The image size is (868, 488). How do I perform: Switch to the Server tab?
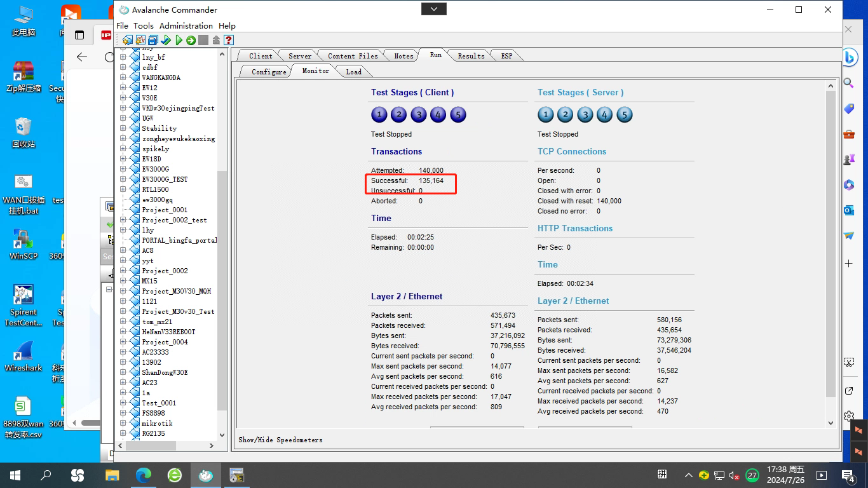[x=299, y=56]
